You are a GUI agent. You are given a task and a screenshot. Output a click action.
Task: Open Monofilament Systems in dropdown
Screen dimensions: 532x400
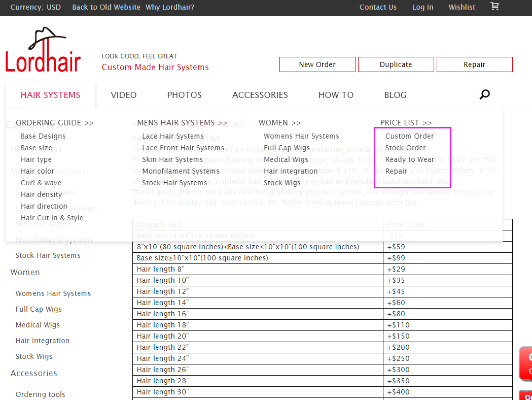181,171
